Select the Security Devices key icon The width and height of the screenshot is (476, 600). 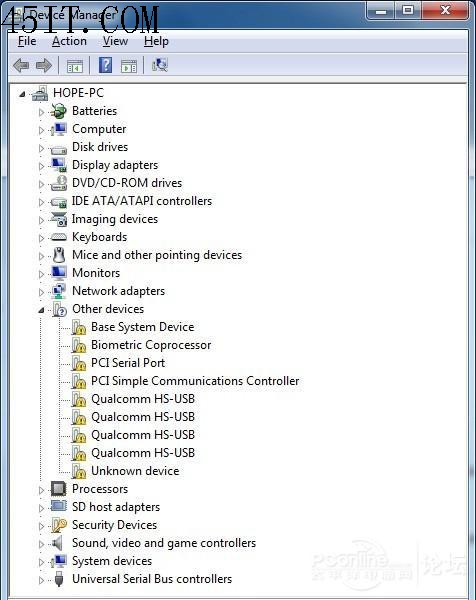coord(59,525)
